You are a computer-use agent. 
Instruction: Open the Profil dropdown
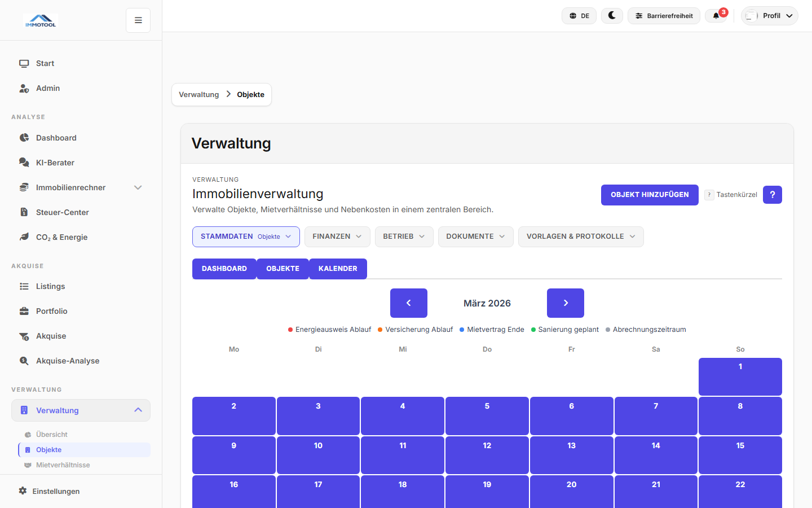(x=769, y=16)
